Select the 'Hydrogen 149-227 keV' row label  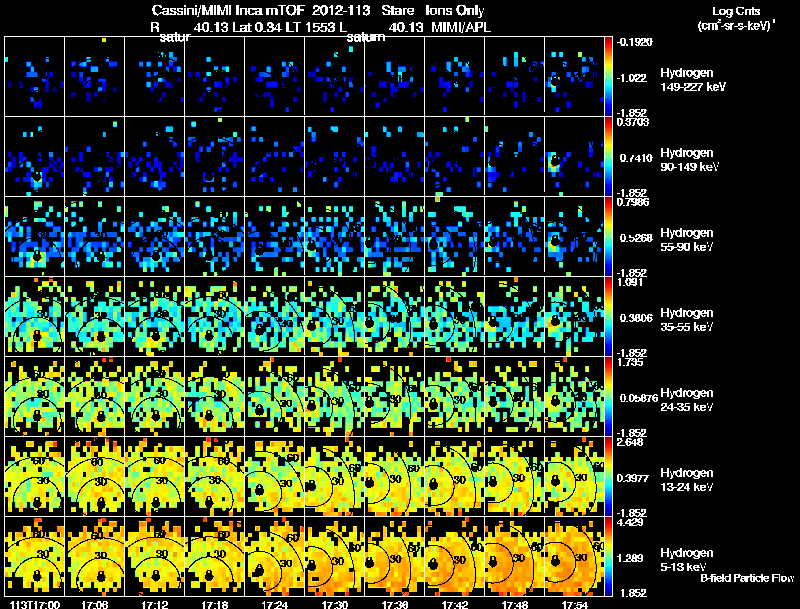point(693,80)
